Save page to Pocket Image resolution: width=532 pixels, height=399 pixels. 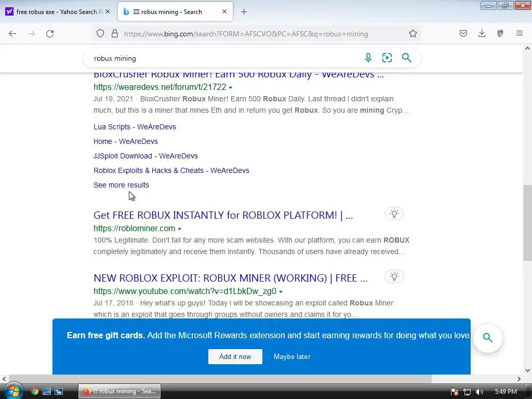[x=463, y=34]
